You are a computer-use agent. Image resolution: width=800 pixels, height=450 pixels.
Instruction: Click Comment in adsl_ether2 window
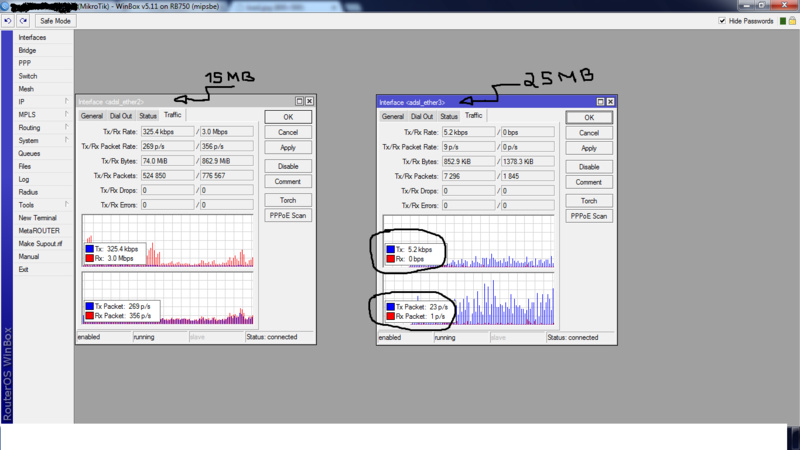pyautogui.click(x=288, y=182)
